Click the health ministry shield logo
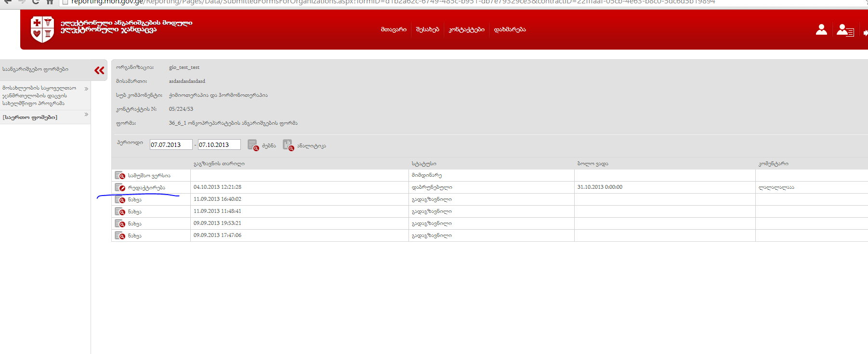 [x=42, y=29]
